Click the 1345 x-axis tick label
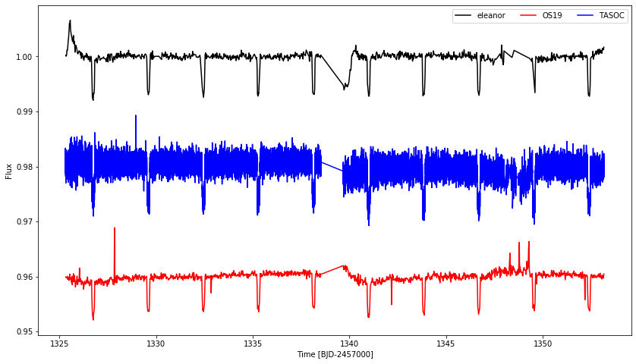Image resolution: width=636 pixels, height=364 pixels. point(446,344)
